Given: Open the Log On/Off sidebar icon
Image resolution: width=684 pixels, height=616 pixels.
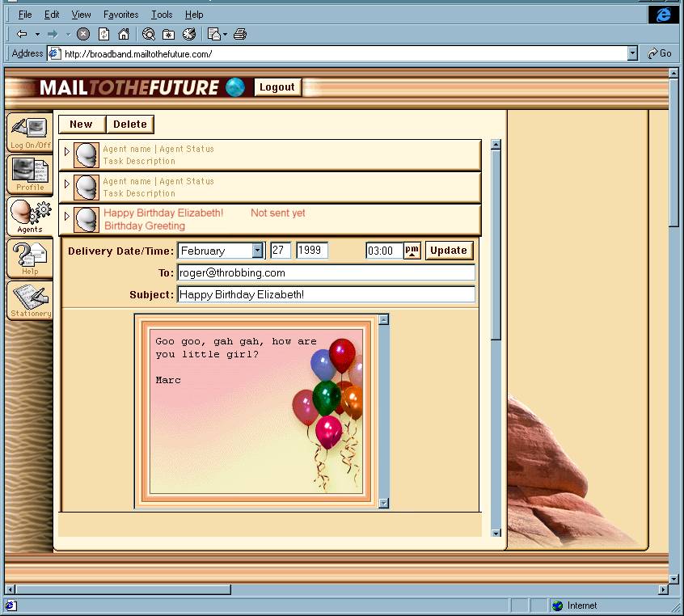Looking at the screenshot, I should pos(30,133).
